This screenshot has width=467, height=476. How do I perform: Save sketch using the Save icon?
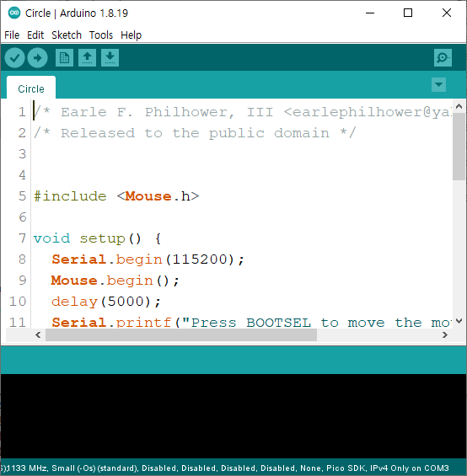tap(110, 57)
